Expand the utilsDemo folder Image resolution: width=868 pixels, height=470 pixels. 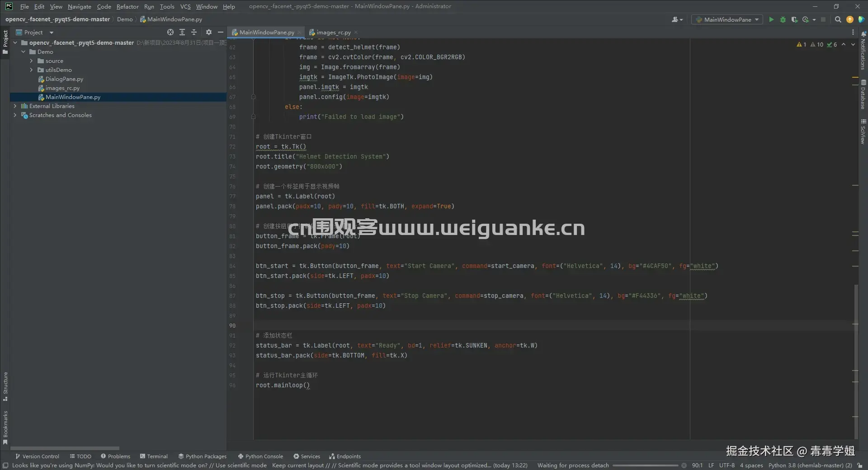tap(31, 70)
